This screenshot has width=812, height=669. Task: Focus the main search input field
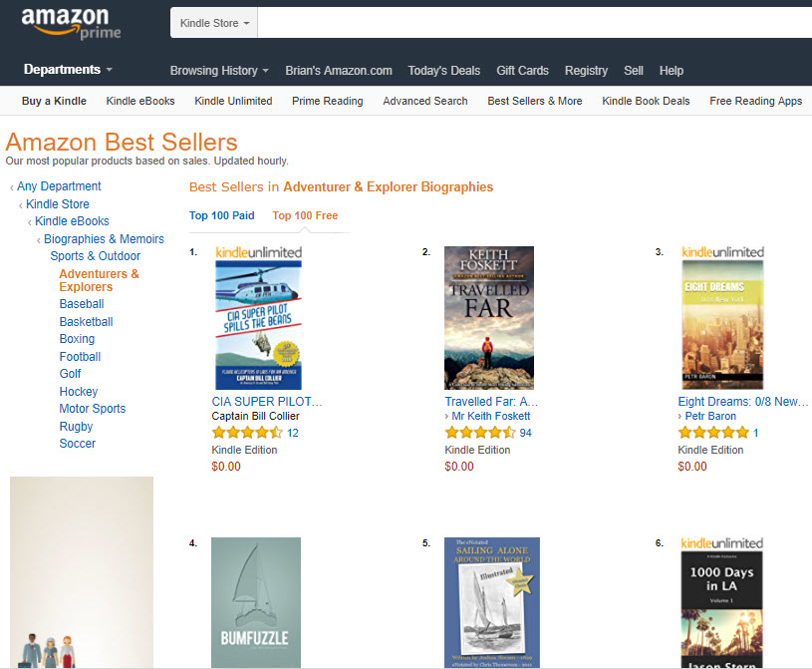[534, 23]
